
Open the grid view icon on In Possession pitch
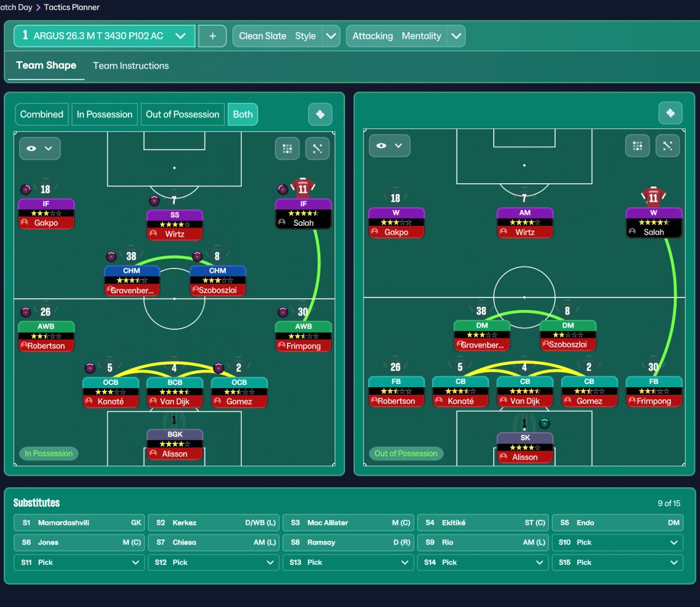pyautogui.click(x=287, y=148)
